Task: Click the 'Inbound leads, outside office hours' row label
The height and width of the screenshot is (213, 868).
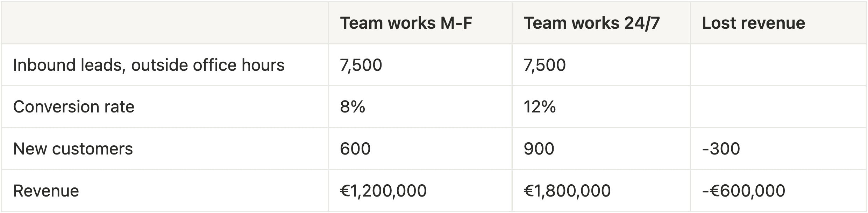Action: [x=165, y=65]
